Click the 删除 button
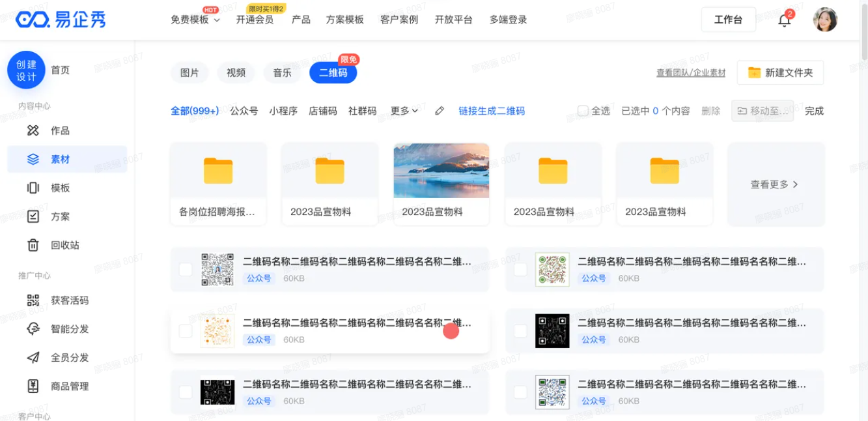 pos(711,111)
